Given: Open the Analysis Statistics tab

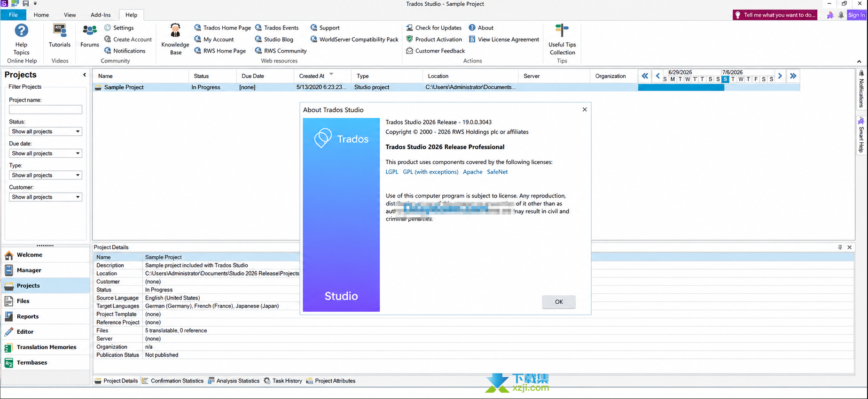Looking at the screenshot, I should pyautogui.click(x=234, y=381).
